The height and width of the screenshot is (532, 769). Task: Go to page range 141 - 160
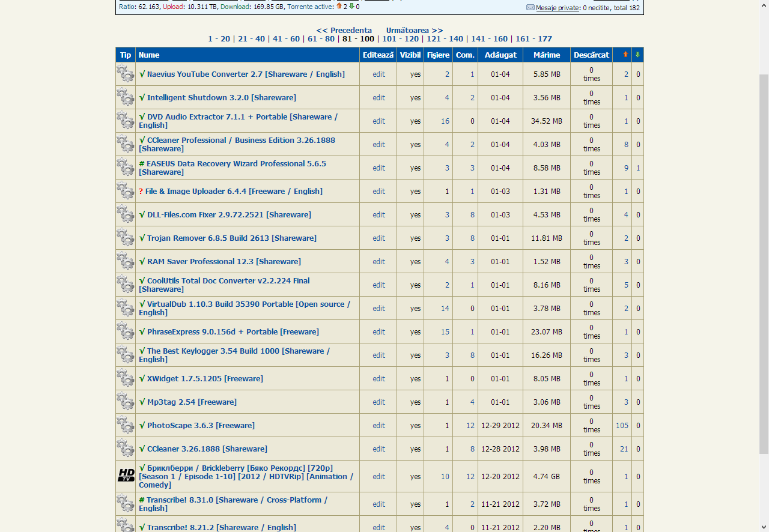pos(489,38)
